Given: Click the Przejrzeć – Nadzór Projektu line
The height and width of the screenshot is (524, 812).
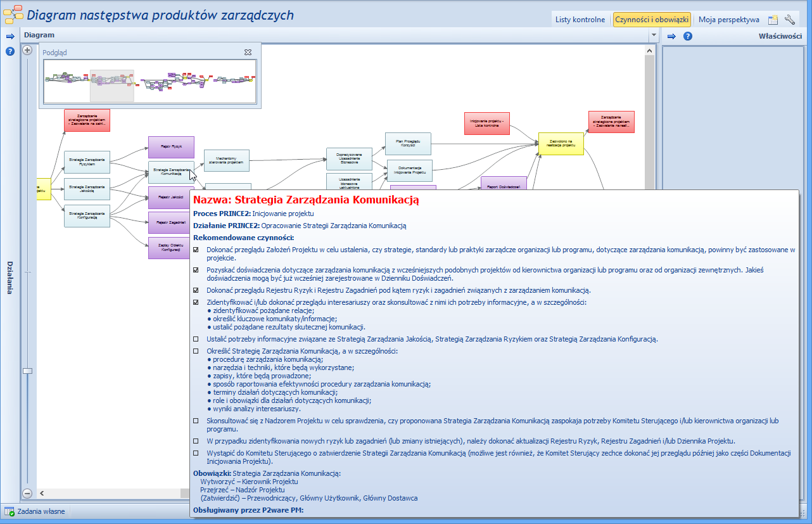Looking at the screenshot, I should point(243,490).
